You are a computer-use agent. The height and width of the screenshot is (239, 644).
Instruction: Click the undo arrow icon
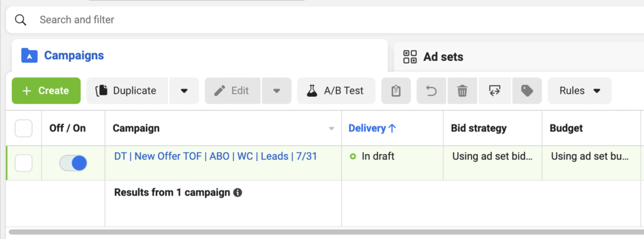431,91
